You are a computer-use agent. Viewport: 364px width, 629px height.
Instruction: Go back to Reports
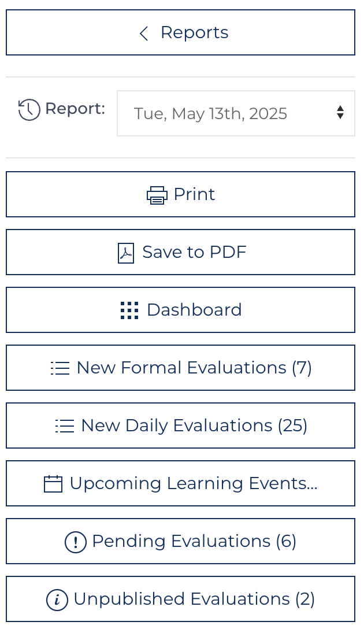click(x=180, y=32)
